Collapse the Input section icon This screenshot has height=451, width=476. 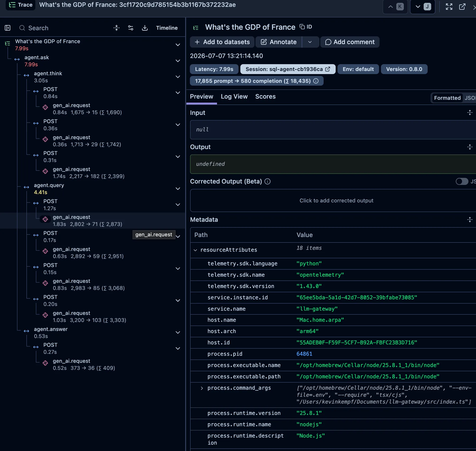469,113
